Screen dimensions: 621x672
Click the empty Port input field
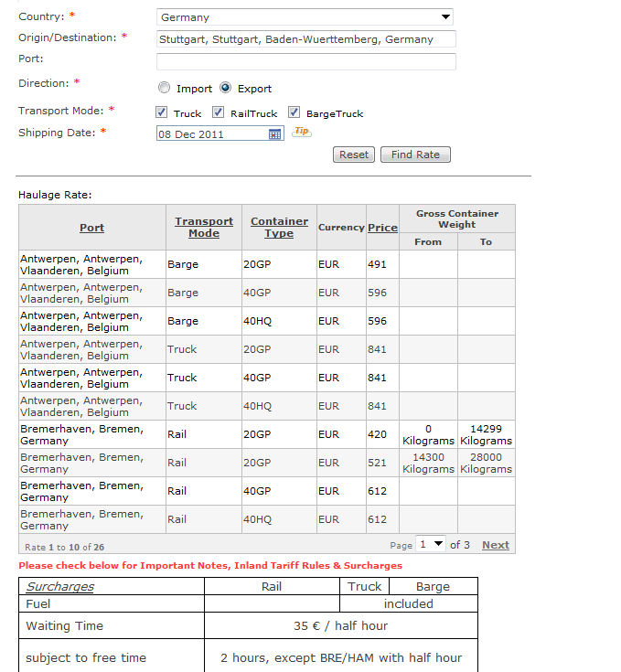(x=305, y=61)
